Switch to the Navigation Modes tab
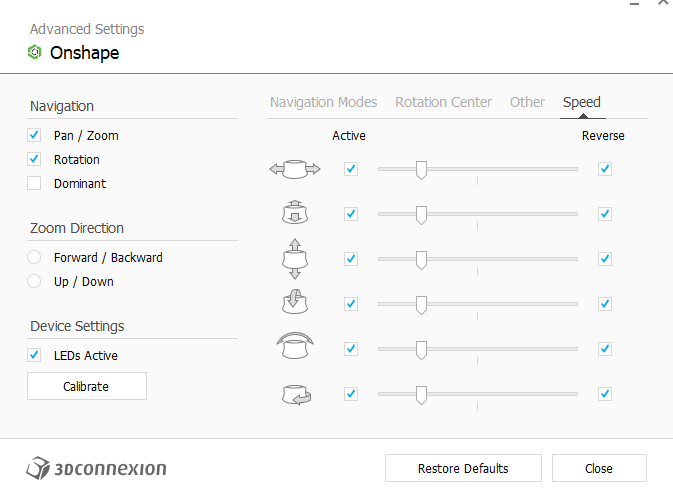This screenshot has height=492, width=673. coord(324,102)
